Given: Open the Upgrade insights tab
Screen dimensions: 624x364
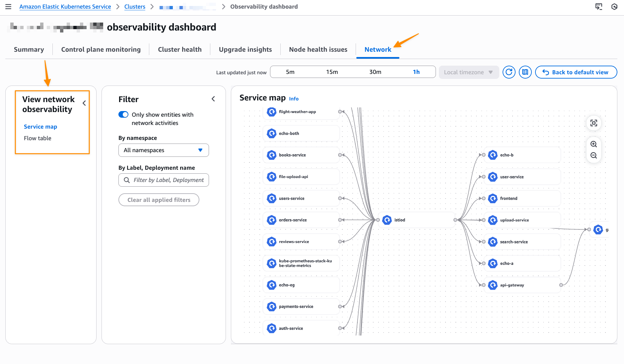Looking at the screenshot, I should pyautogui.click(x=245, y=49).
